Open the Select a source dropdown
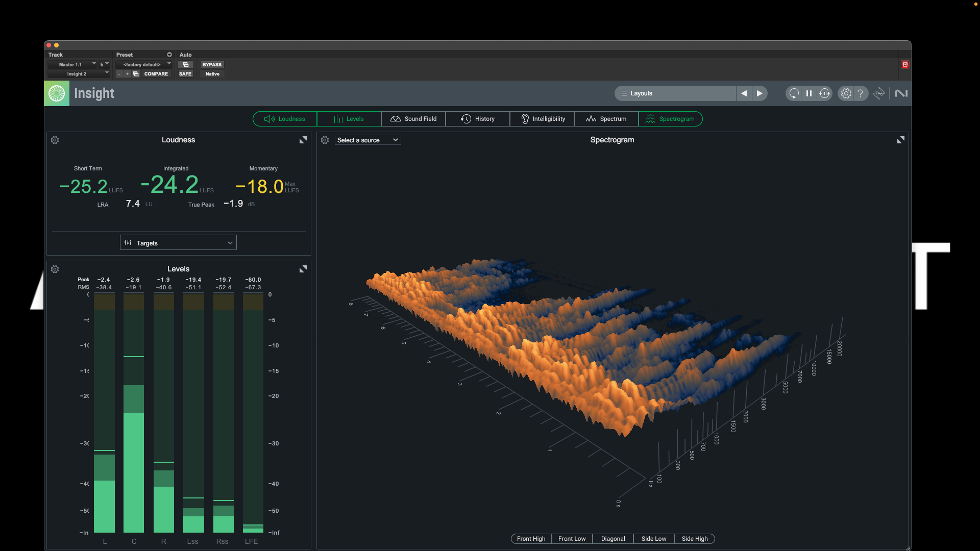Image resolution: width=980 pixels, height=551 pixels. (x=367, y=140)
